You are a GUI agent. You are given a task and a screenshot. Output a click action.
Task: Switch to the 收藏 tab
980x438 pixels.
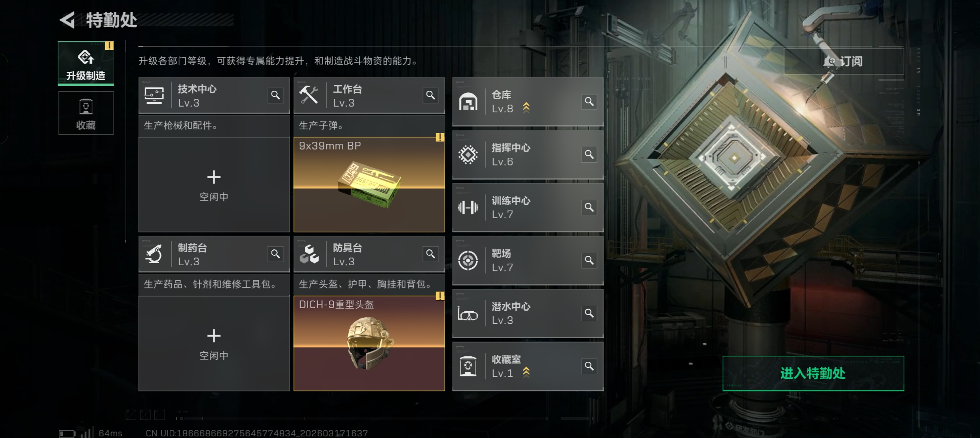click(x=86, y=113)
